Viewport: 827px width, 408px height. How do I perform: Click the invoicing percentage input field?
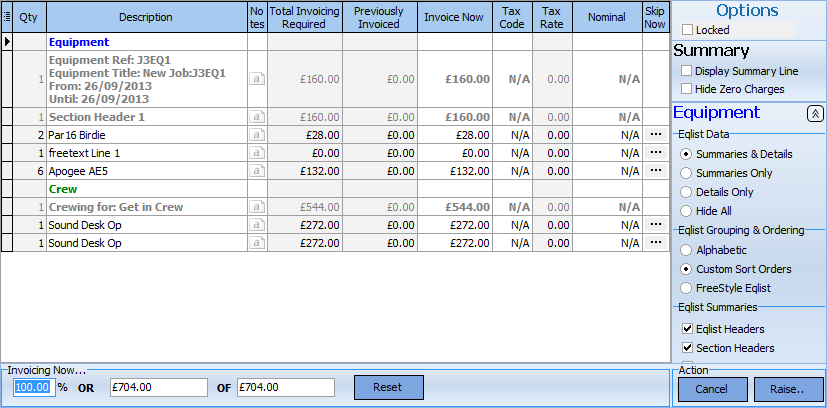[x=31, y=387]
